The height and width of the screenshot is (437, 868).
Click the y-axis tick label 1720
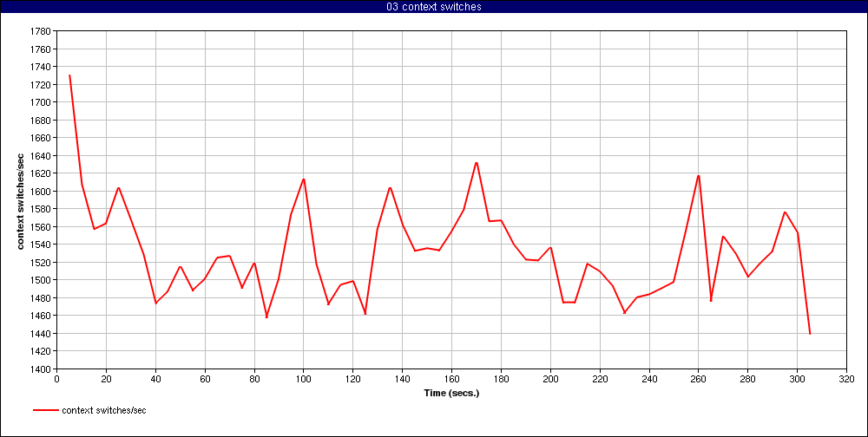(x=42, y=85)
